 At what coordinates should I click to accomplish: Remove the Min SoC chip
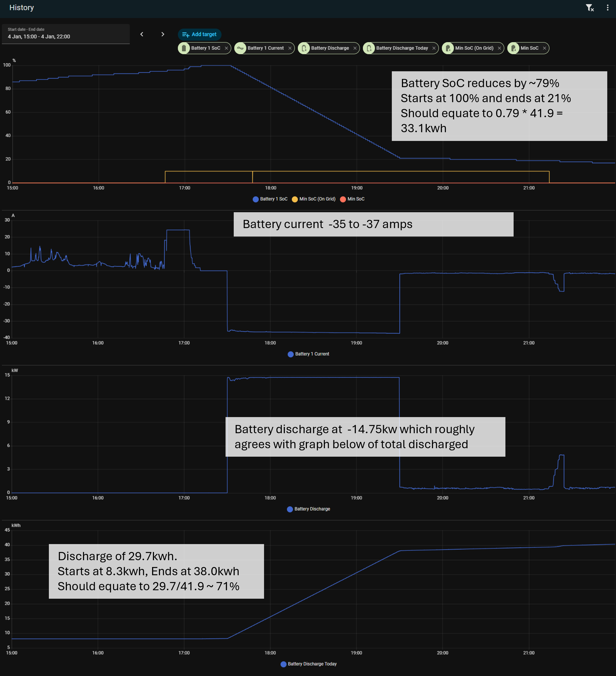545,48
